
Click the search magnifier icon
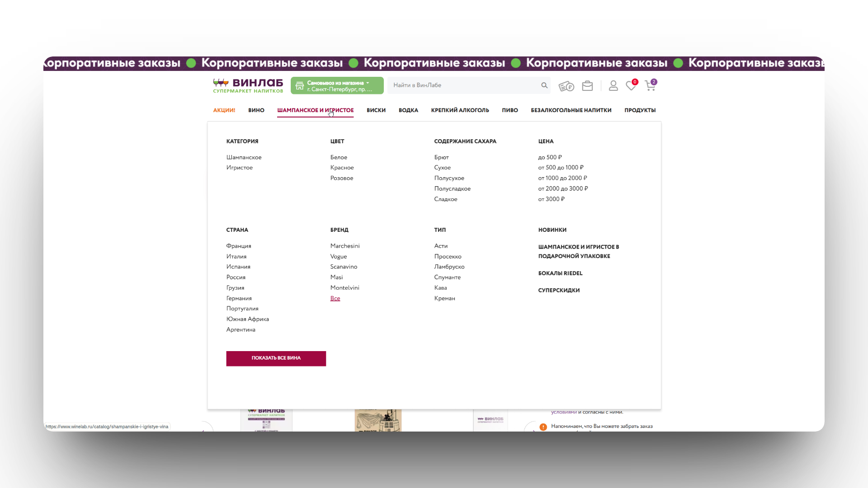click(x=544, y=85)
